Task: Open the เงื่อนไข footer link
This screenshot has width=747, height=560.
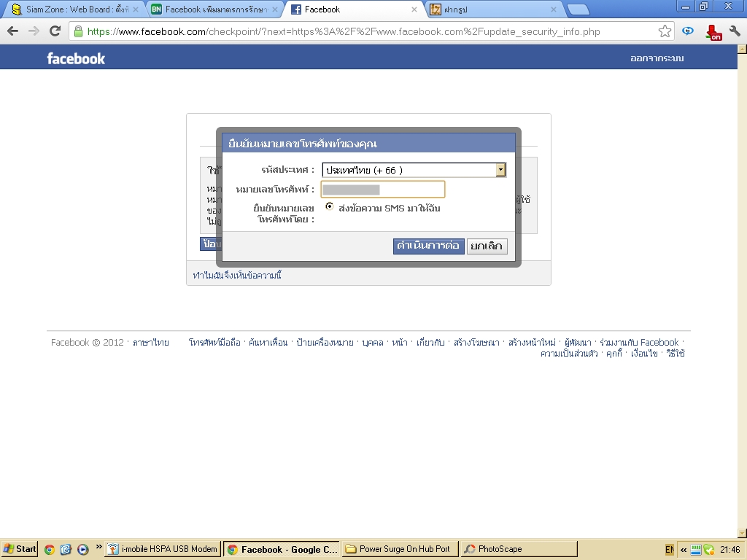Action: (x=644, y=354)
